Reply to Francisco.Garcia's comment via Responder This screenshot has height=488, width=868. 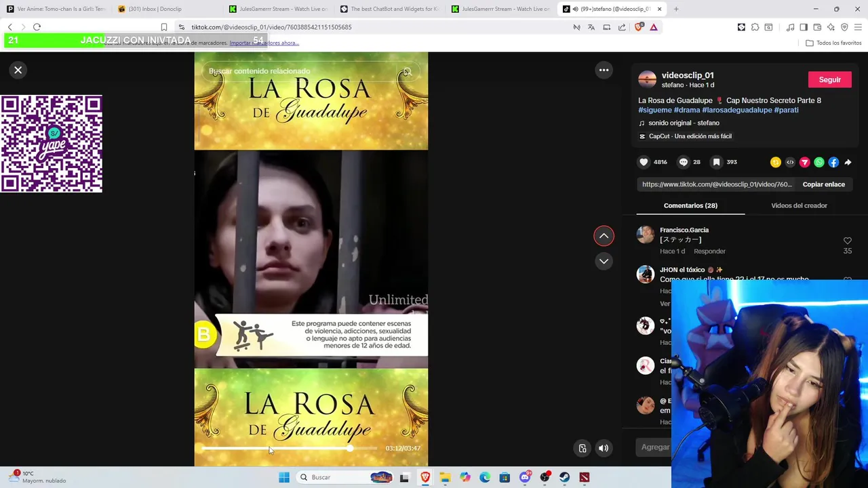point(709,251)
